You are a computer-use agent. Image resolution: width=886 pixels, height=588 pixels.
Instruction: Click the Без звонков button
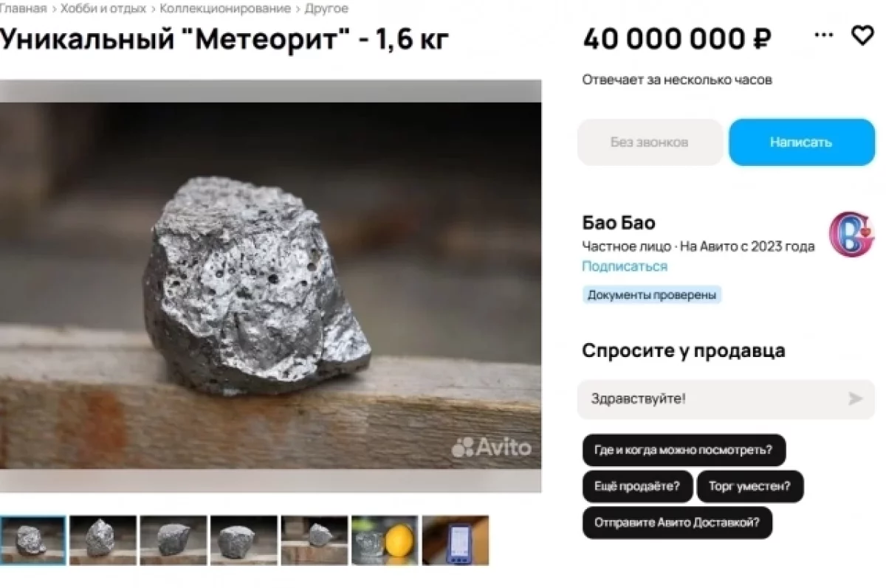[x=650, y=142]
